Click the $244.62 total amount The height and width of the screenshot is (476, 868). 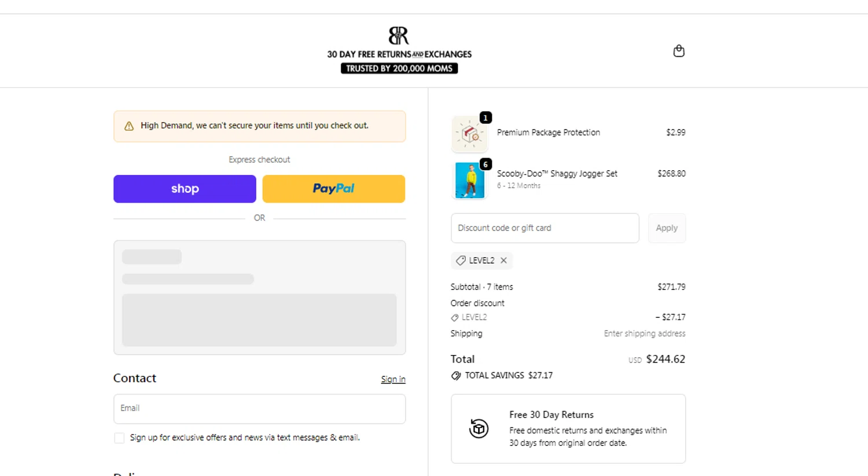pos(665,359)
